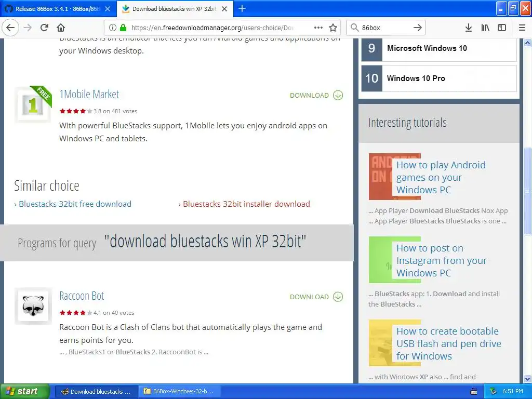Viewport: 532px width, 399px height.
Task: Select the Download bluestacks win XP tab
Action: pos(175,9)
